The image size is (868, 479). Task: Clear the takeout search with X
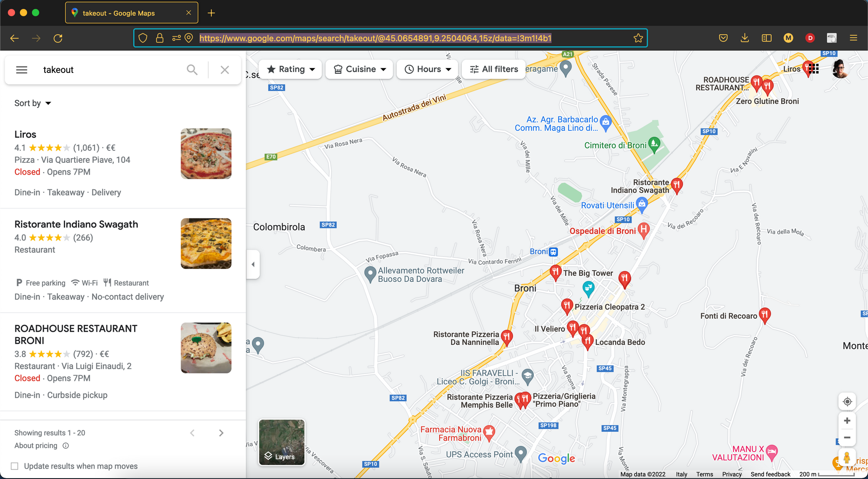[225, 70]
